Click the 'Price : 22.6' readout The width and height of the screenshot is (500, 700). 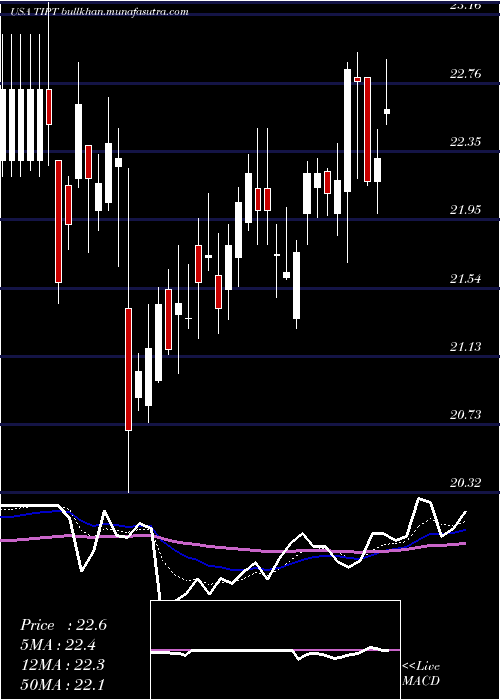pos(63,625)
